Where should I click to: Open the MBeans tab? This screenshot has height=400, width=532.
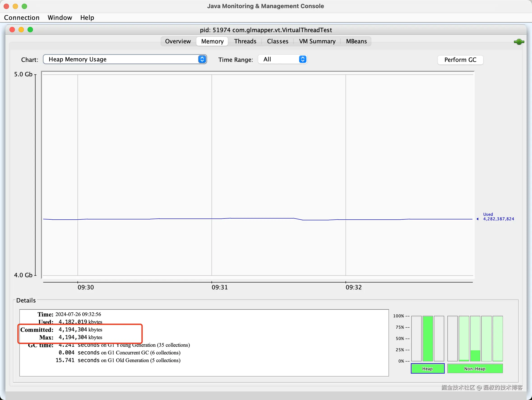point(356,41)
